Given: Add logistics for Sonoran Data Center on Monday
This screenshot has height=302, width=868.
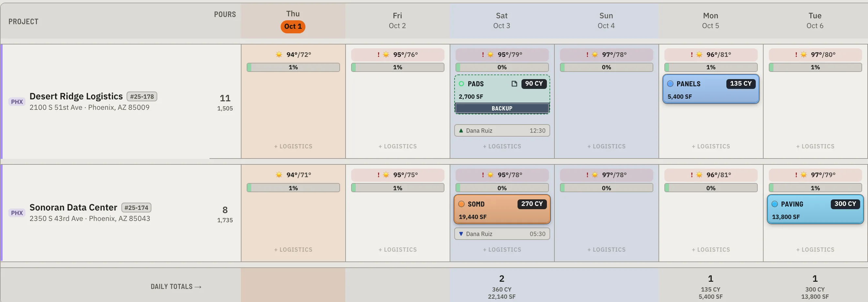Looking at the screenshot, I should (711, 250).
